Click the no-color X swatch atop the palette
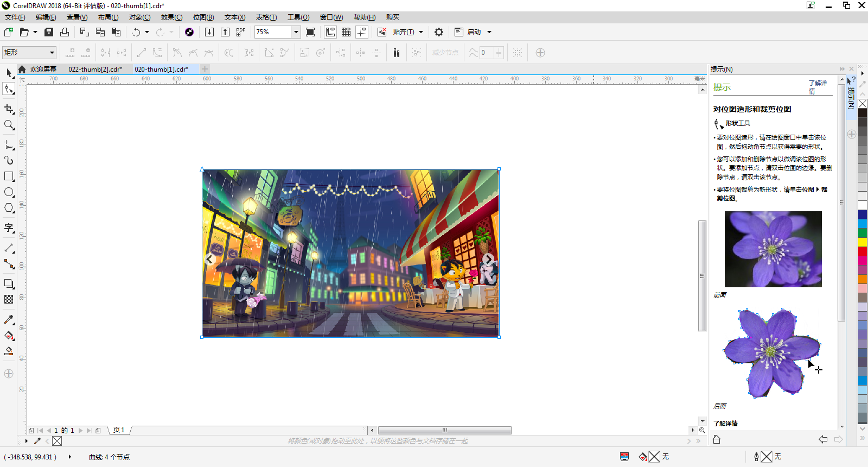The image size is (868, 467). [863, 104]
